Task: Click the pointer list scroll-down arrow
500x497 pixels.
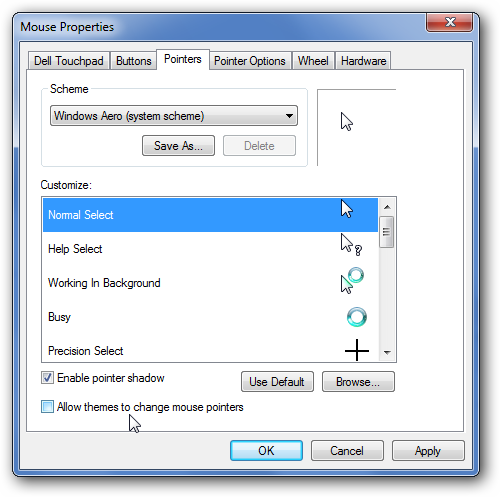Action: click(387, 352)
